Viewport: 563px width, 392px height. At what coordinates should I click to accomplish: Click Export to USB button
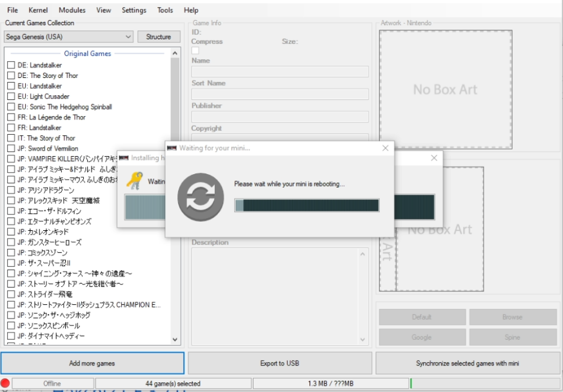(280, 363)
